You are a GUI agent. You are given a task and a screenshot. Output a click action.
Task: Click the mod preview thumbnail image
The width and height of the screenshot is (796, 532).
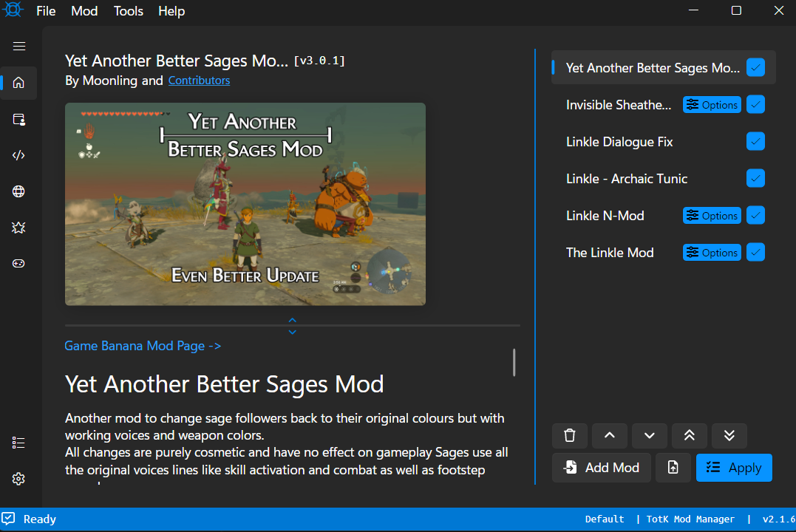click(x=245, y=204)
